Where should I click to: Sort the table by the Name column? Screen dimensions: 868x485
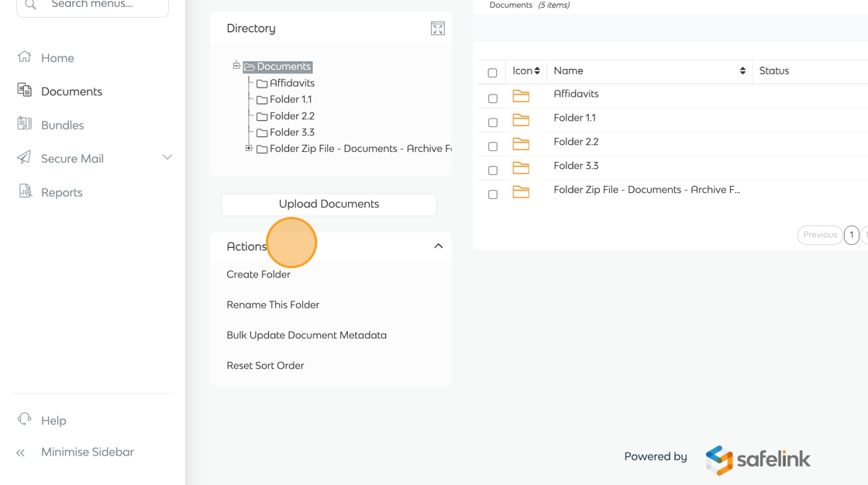[x=742, y=71]
